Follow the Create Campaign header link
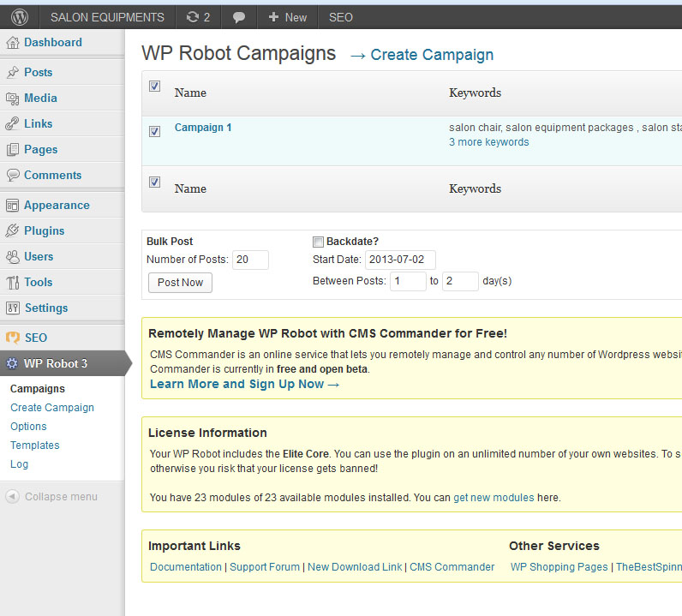 click(x=432, y=55)
